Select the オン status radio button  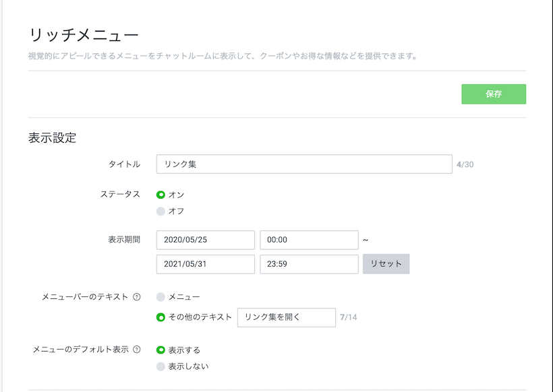[161, 195]
